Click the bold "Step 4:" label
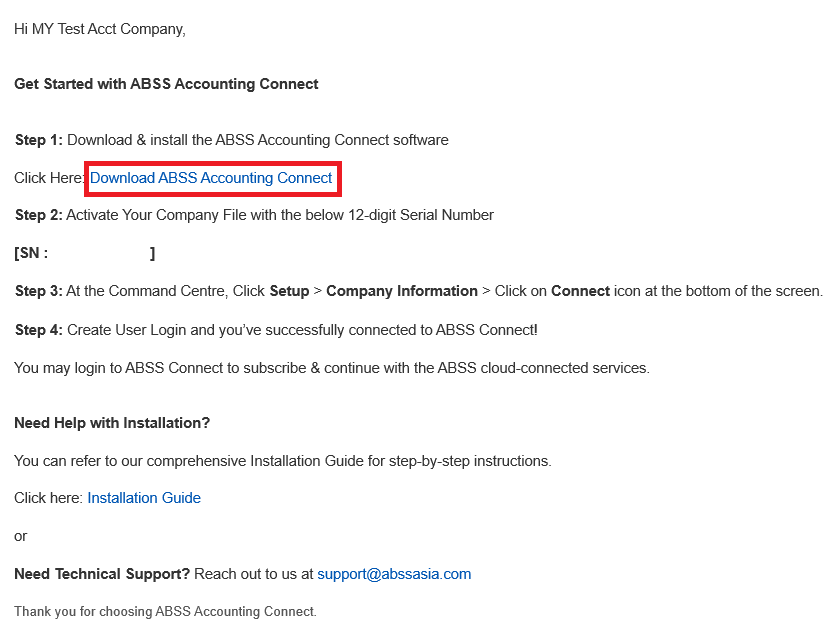Screen dimensions: 838x637 click(39, 330)
